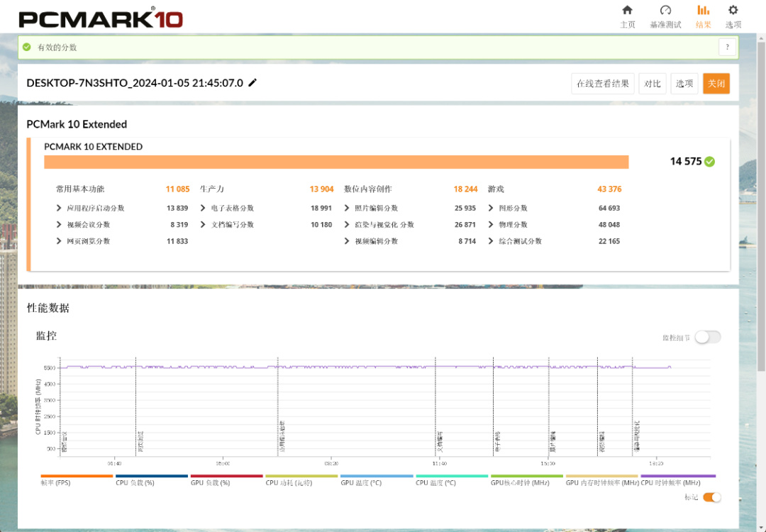This screenshot has height=532, width=766.
Task: Expand 电子表格分数 row
Action: pyautogui.click(x=203, y=208)
